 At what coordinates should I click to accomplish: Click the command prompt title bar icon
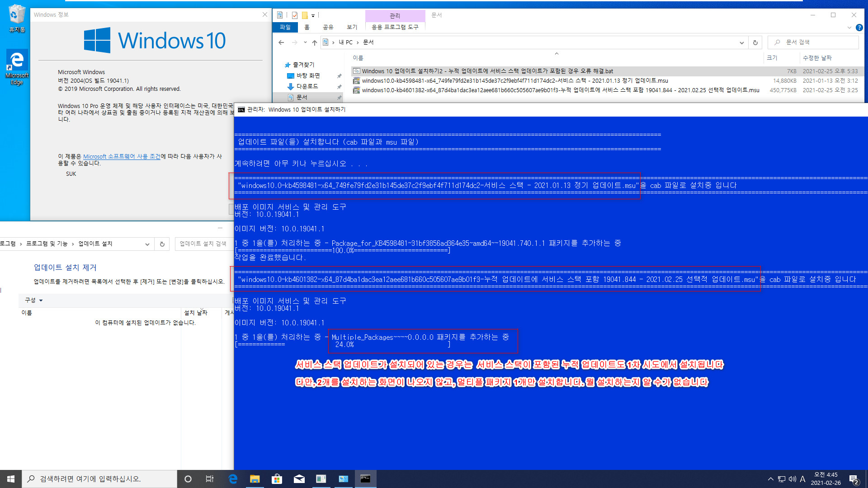241,109
